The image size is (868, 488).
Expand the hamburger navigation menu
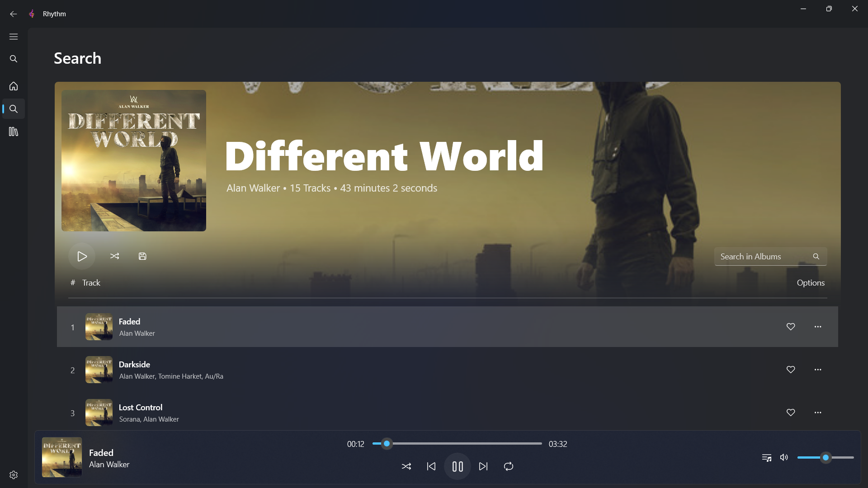14,37
